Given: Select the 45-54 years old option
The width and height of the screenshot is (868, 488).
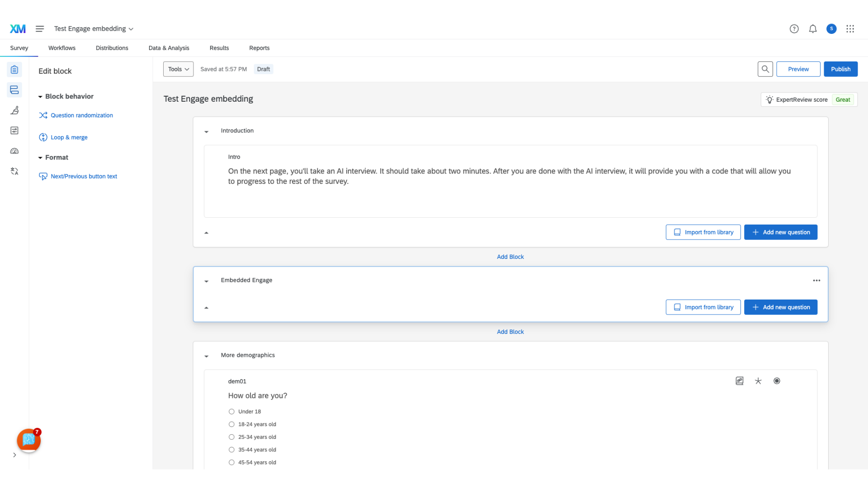Looking at the screenshot, I should (231, 462).
